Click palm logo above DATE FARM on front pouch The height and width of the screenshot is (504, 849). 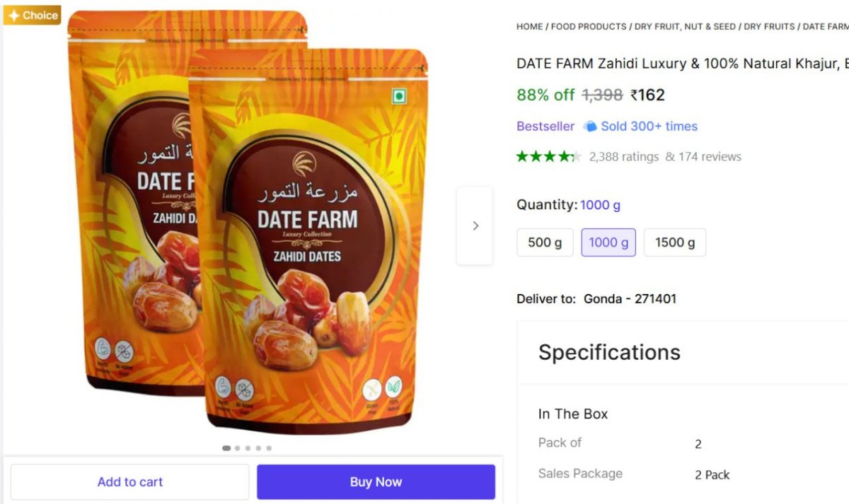coord(304,163)
